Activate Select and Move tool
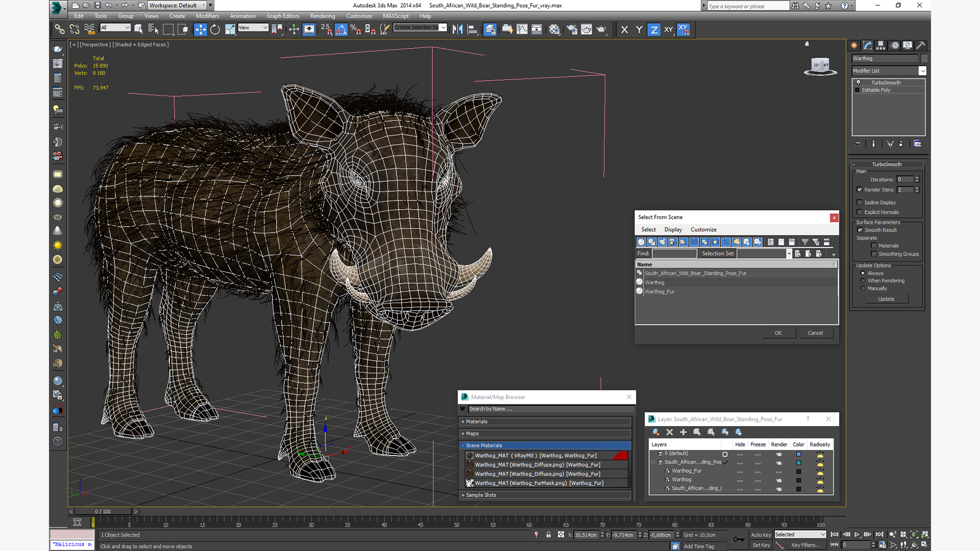 [200, 29]
